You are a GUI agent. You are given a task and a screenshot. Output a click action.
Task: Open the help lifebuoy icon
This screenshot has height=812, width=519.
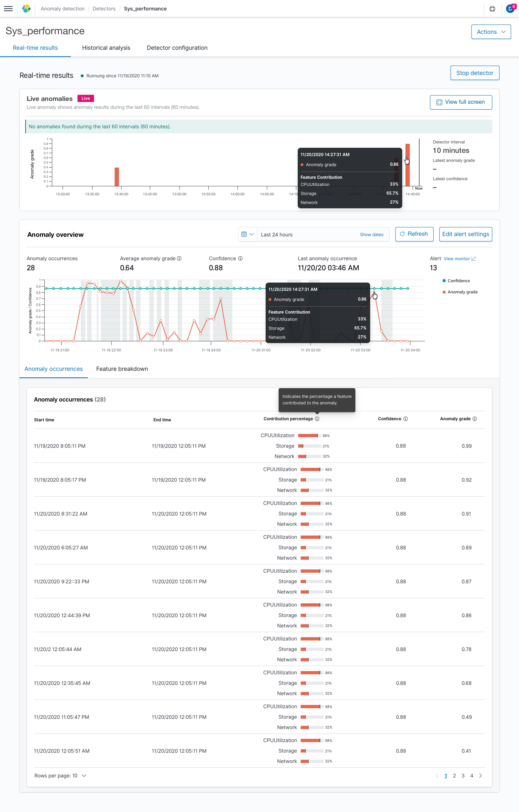492,9
